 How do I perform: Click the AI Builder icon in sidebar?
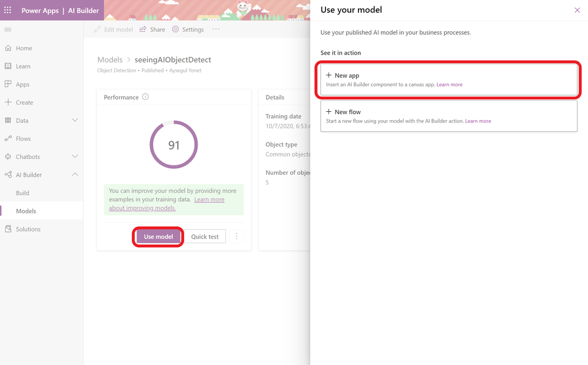click(x=8, y=174)
